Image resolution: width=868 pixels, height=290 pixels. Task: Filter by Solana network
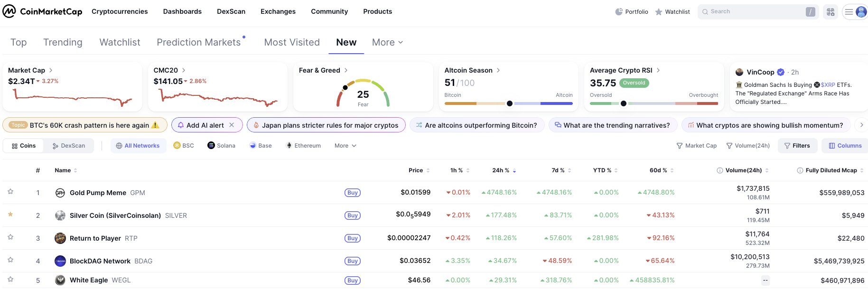[x=221, y=146]
